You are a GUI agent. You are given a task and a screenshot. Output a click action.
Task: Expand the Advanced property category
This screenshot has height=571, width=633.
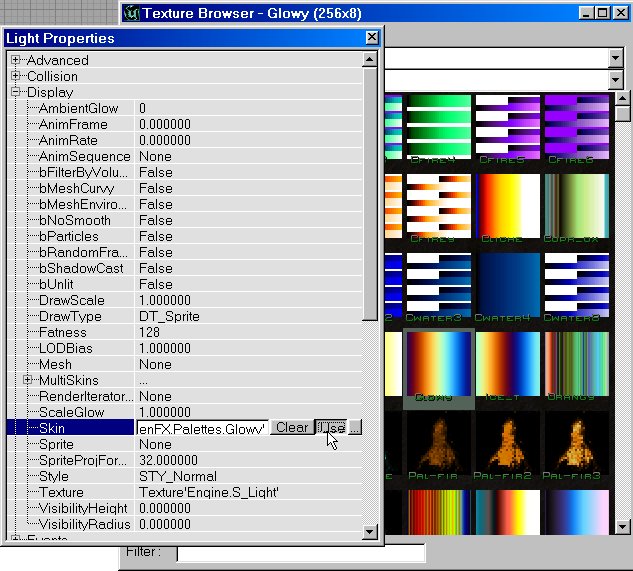pyautogui.click(x=16, y=61)
